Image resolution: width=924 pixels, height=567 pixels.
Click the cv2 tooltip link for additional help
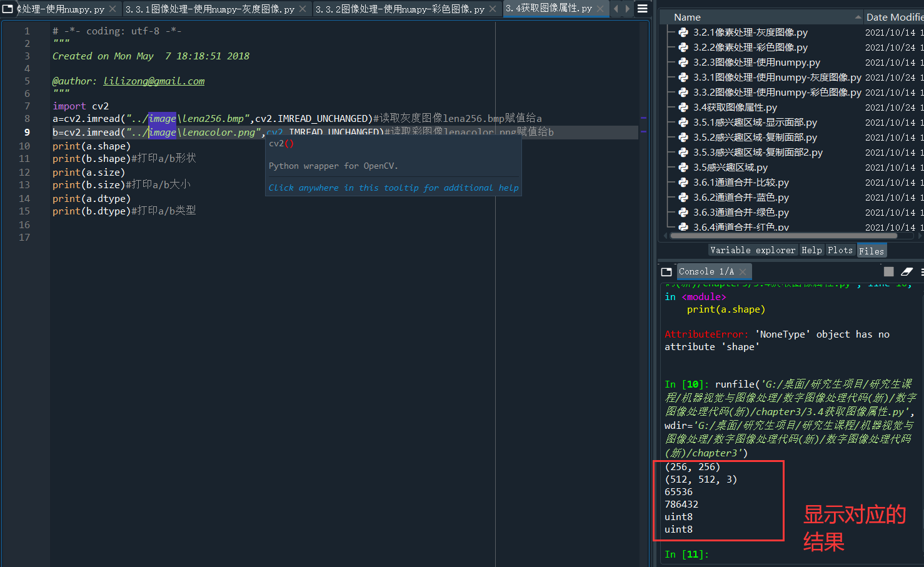(x=393, y=188)
